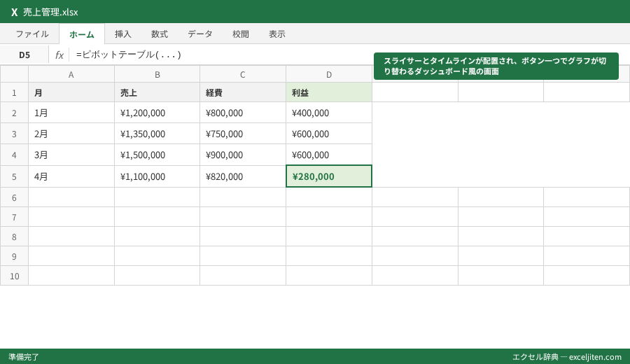Select column B header
This screenshot has height=364, width=630.
(x=157, y=74)
